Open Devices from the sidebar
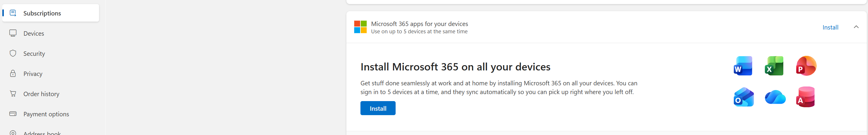Viewport: 868px width, 135px height. (34, 33)
